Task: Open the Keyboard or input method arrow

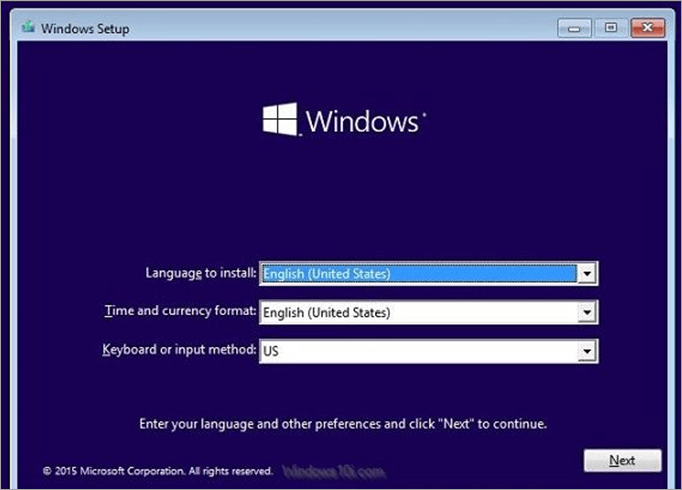Action: tap(587, 351)
